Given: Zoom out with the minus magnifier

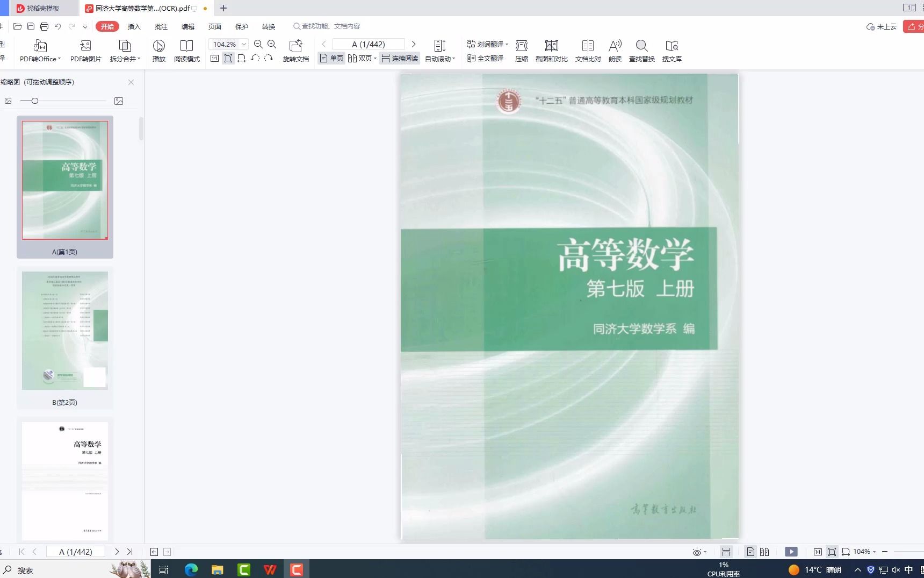Looking at the screenshot, I should (258, 44).
